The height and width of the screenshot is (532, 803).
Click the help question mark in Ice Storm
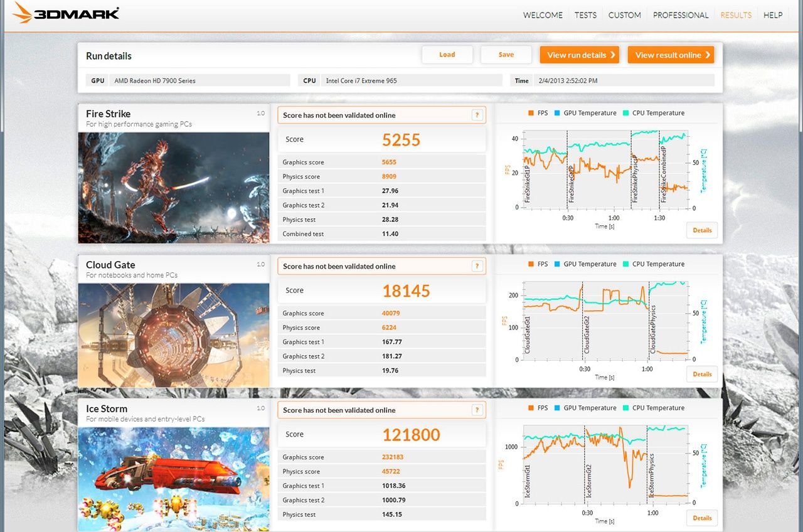pos(477,410)
